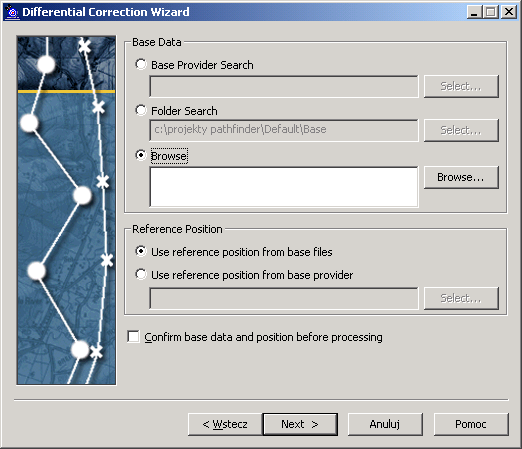Click the Folder Search path field
Image resolution: width=522 pixels, height=449 pixels.
coord(284,130)
